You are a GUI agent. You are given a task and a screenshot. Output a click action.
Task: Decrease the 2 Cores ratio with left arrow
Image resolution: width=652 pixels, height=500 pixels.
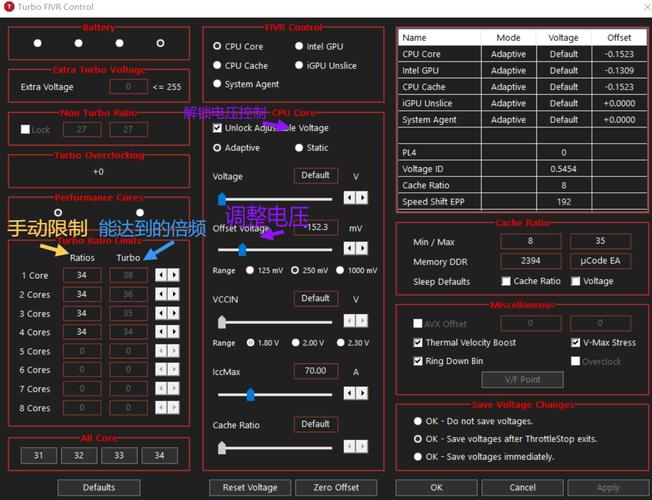(x=161, y=294)
